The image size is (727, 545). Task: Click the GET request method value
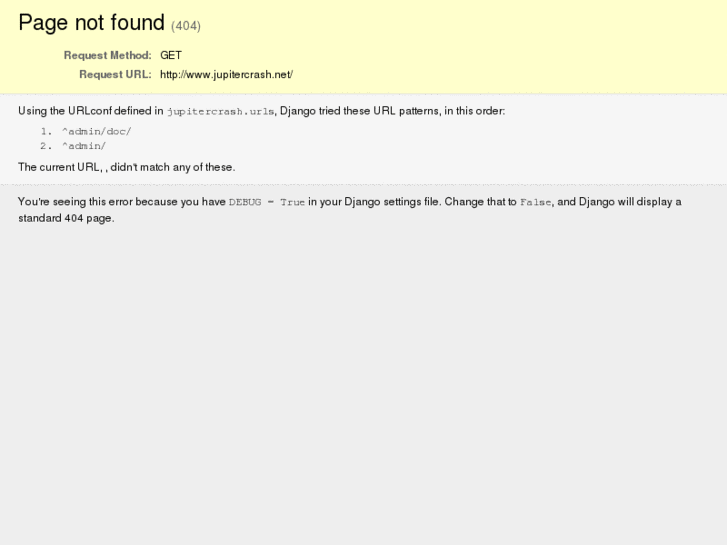(x=171, y=56)
